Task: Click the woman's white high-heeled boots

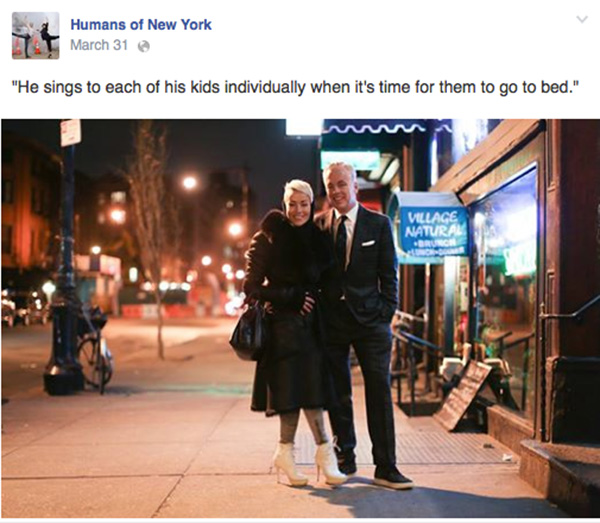Action: tap(310, 463)
